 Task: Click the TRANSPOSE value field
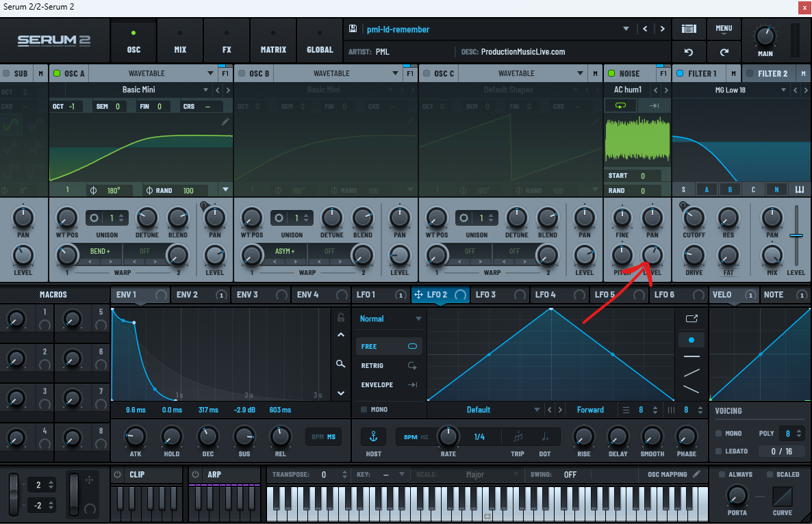pos(325,474)
